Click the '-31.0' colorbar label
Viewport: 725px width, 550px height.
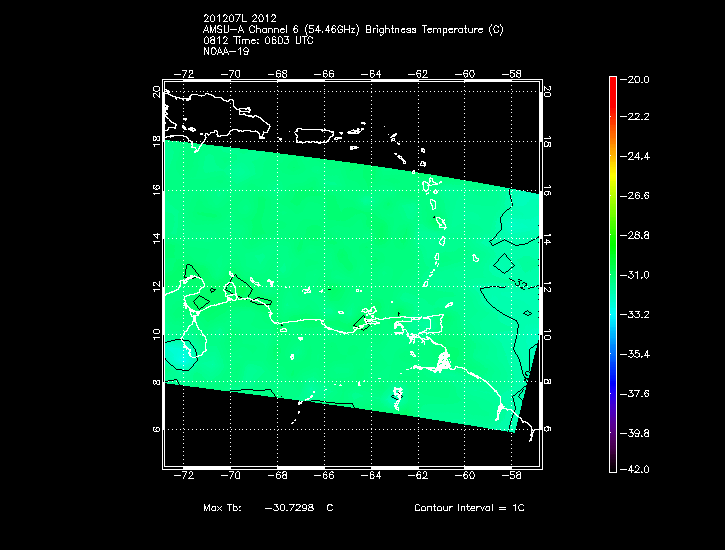tap(634, 275)
